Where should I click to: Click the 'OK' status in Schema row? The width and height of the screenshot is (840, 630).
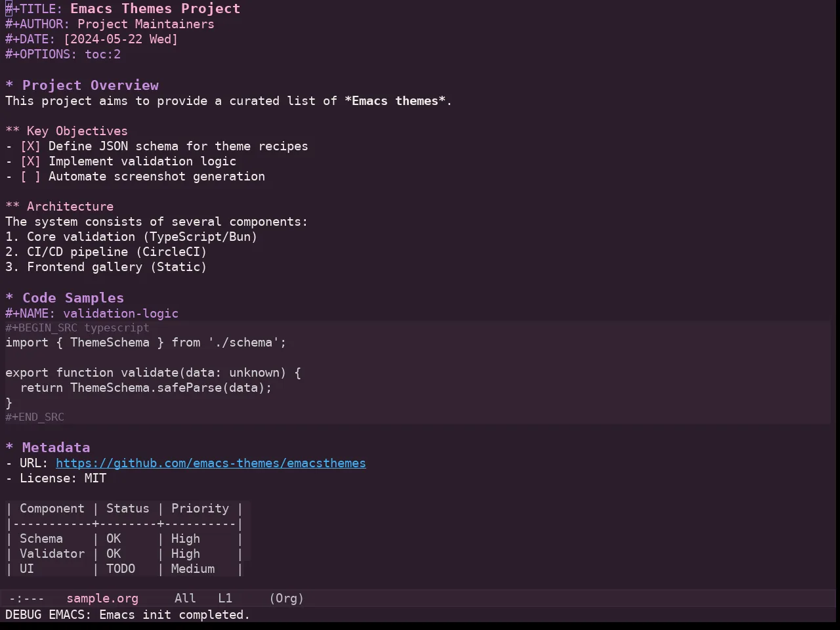click(114, 539)
